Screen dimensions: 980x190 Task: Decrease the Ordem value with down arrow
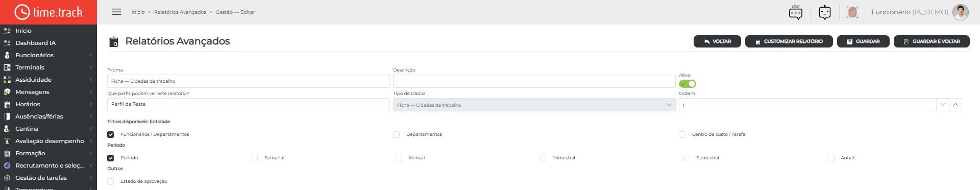[x=943, y=105]
